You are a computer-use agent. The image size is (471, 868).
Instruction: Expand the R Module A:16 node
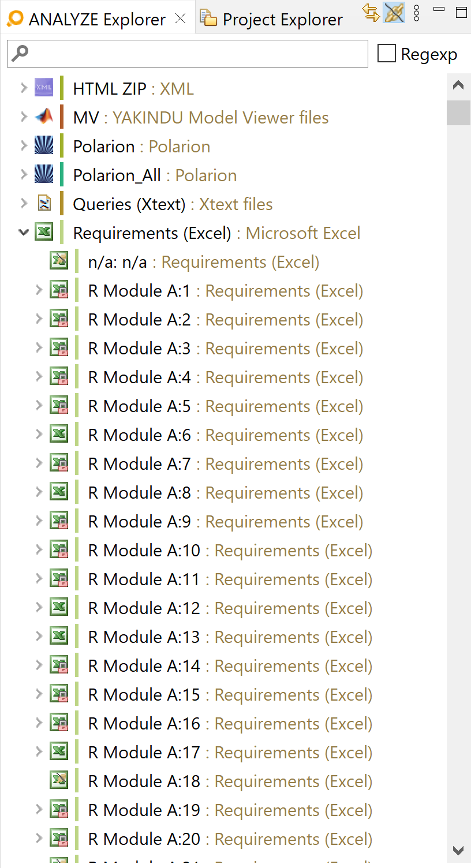[x=39, y=723]
